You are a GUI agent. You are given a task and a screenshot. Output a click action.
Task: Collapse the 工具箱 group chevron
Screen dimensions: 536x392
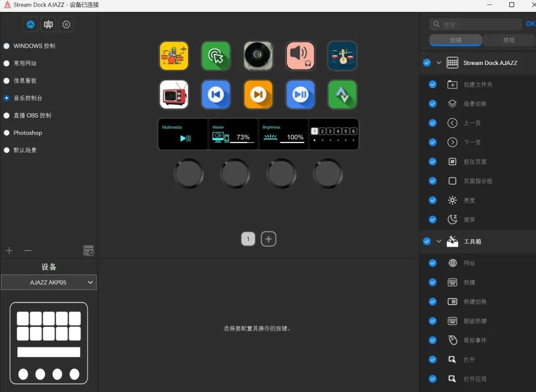click(439, 241)
